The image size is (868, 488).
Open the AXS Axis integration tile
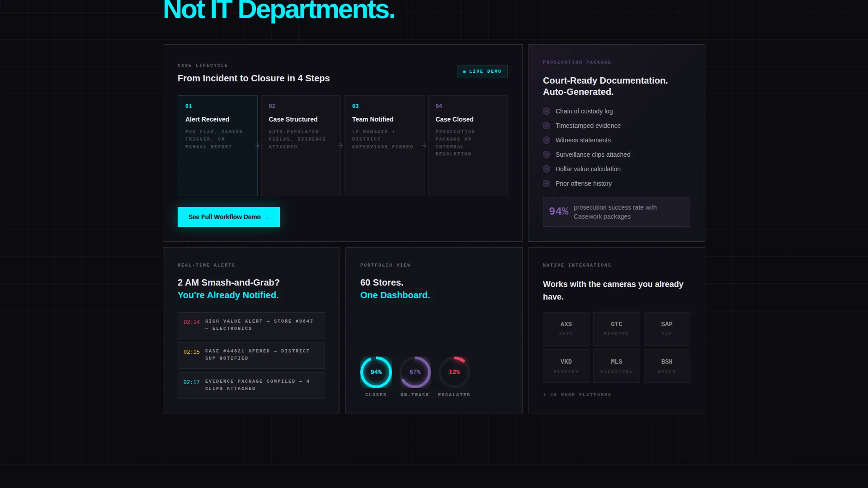pyautogui.click(x=566, y=329)
